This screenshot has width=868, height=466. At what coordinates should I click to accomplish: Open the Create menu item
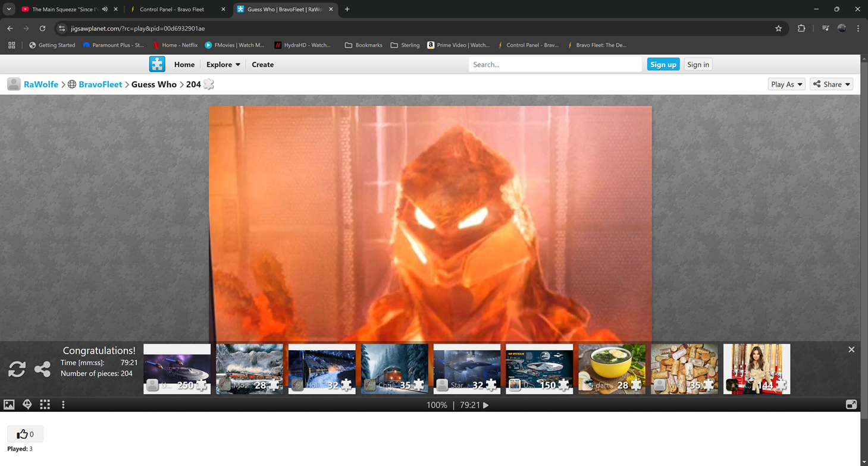pyautogui.click(x=262, y=64)
